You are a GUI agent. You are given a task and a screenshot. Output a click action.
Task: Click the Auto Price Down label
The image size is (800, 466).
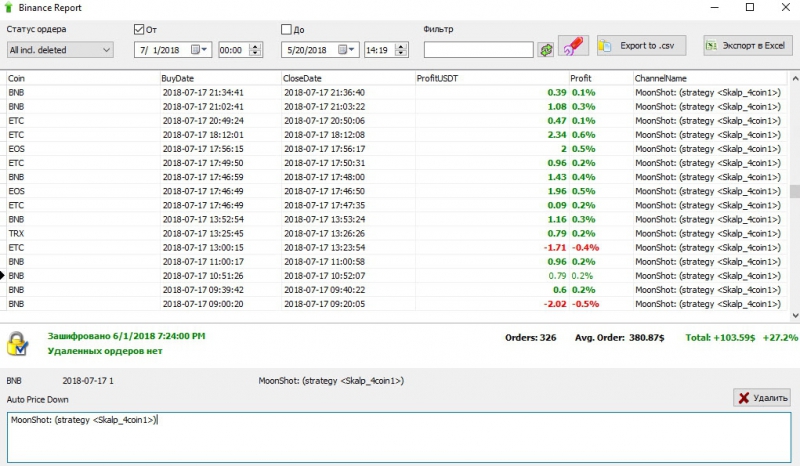point(37,400)
